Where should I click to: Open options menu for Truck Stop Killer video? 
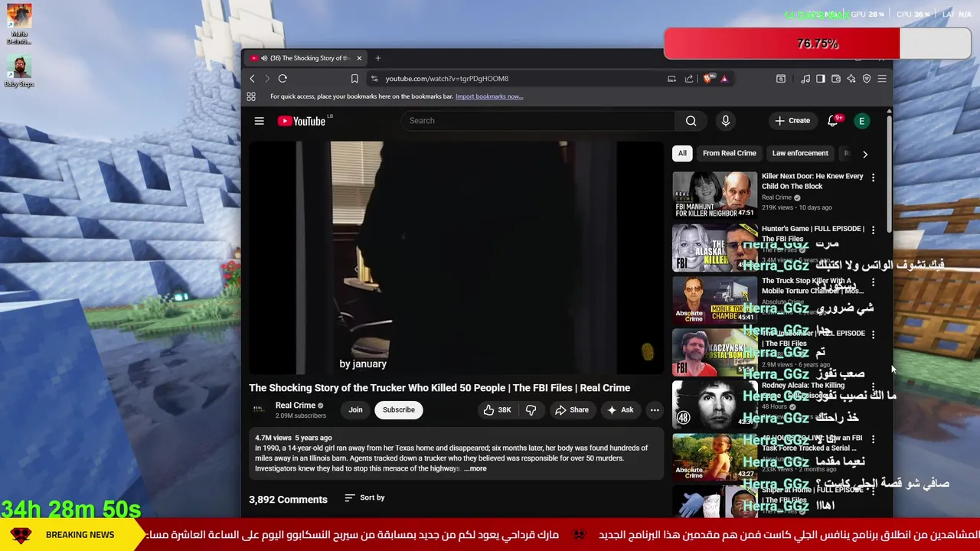[x=873, y=282]
